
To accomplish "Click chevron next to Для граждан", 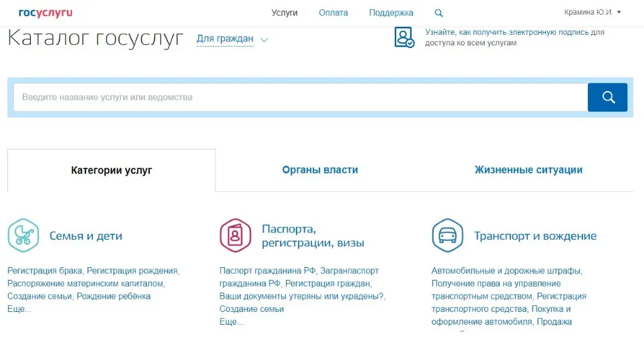I will (264, 40).
